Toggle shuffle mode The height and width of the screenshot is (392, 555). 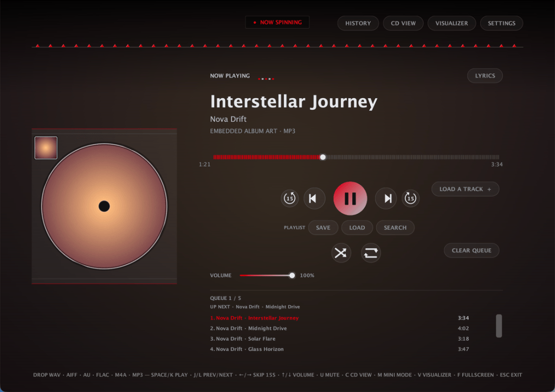click(341, 253)
